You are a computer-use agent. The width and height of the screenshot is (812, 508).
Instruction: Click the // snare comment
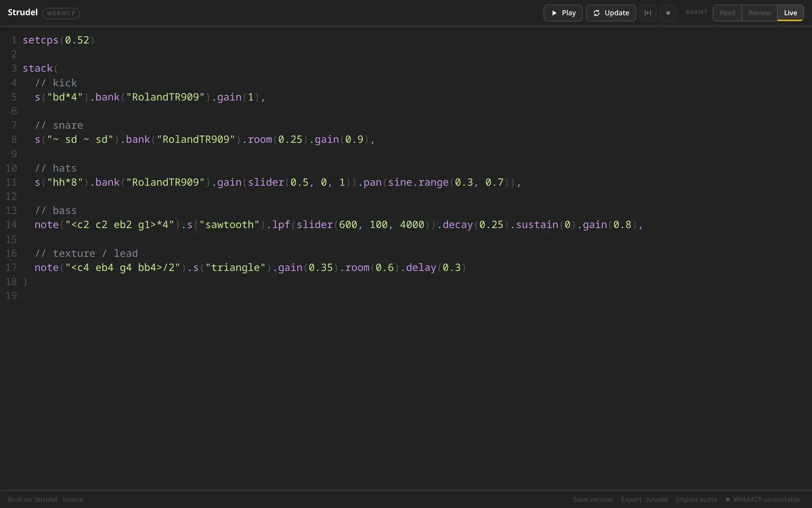[59, 125]
